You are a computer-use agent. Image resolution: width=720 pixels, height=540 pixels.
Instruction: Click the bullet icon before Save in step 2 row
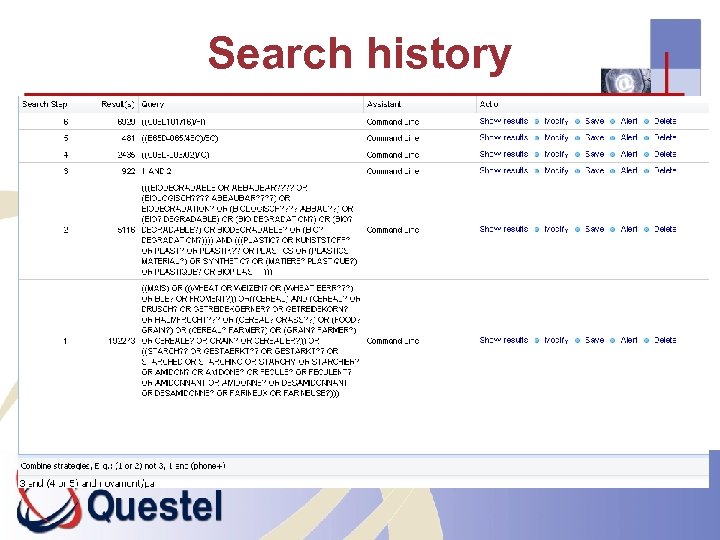(577, 230)
